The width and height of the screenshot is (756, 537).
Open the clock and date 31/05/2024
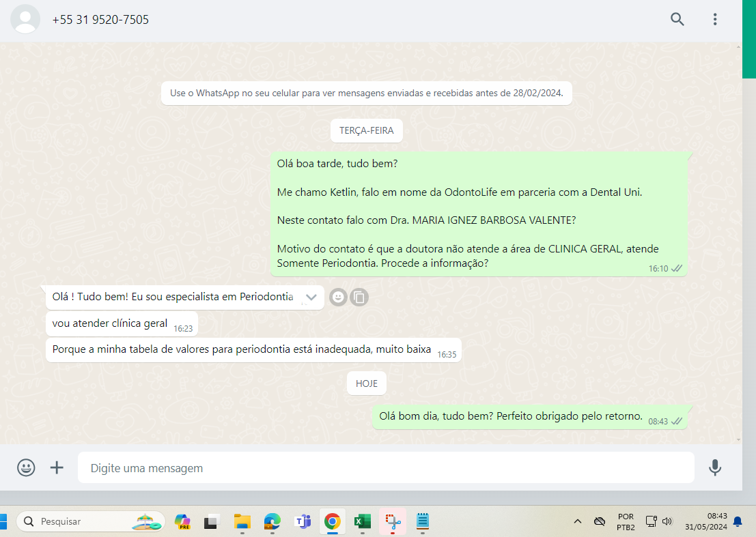coord(706,521)
